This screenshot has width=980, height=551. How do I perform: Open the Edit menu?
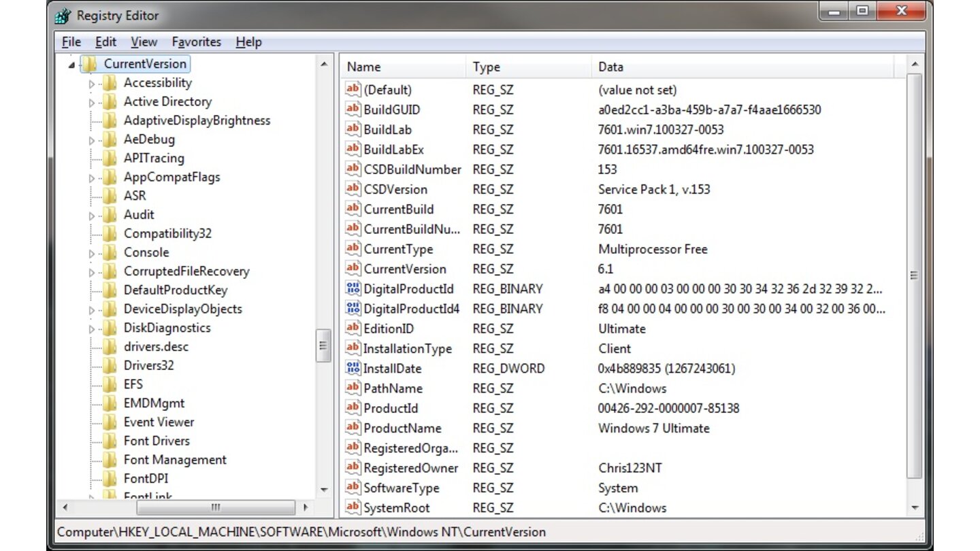(x=105, y=41)
